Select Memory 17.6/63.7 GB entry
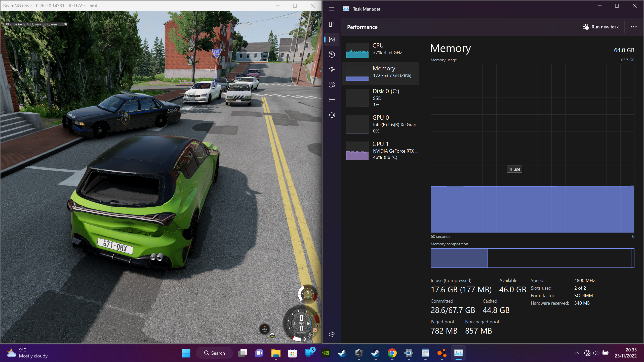Viewport: 644px width, 362px height. (x=381, y=73)
